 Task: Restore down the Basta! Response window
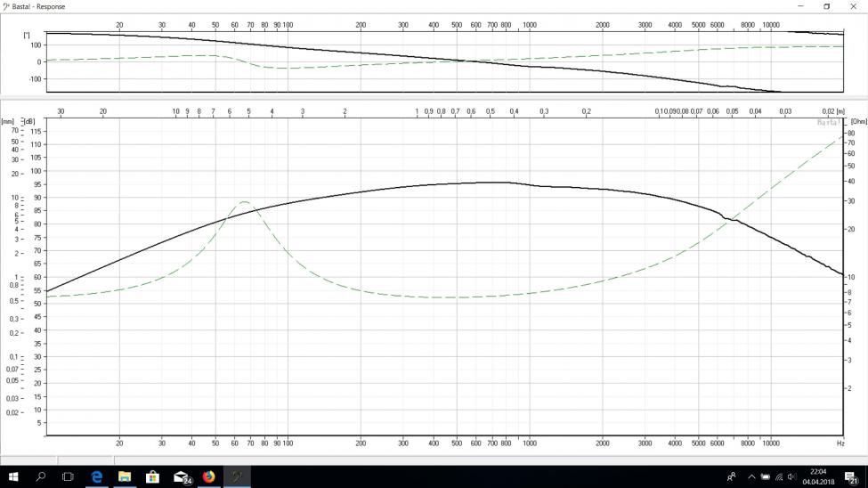(x=826, y=6)
